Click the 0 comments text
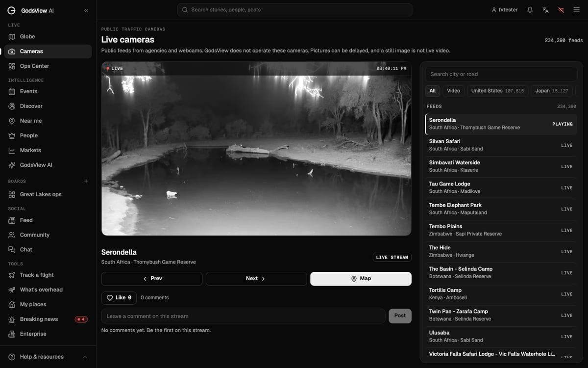Image resolution: width=588 pixels, height=368 pixels. pyautogui.click(x=154, y=298)
